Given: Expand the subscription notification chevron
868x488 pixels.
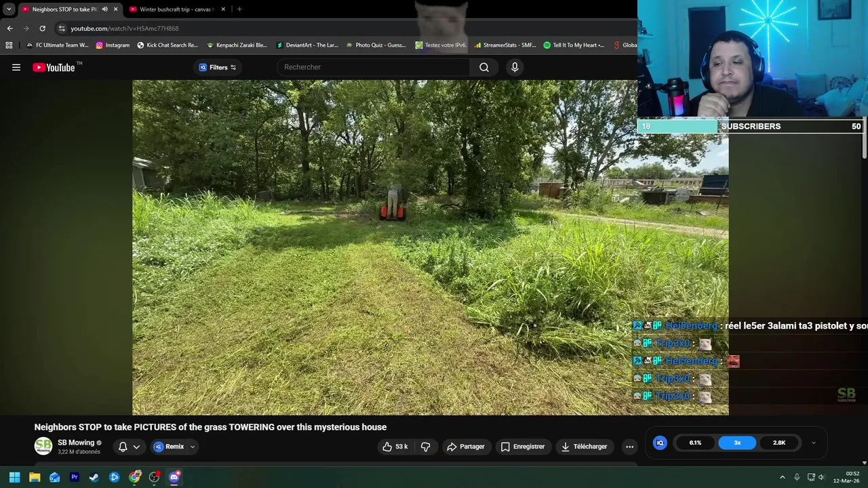Looking at the screenshot, I should tap(136, 447).
